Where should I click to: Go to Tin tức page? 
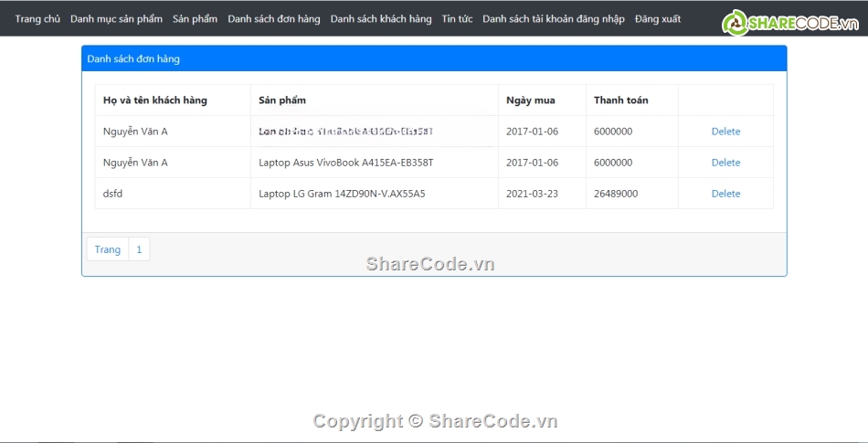[457, 19]
